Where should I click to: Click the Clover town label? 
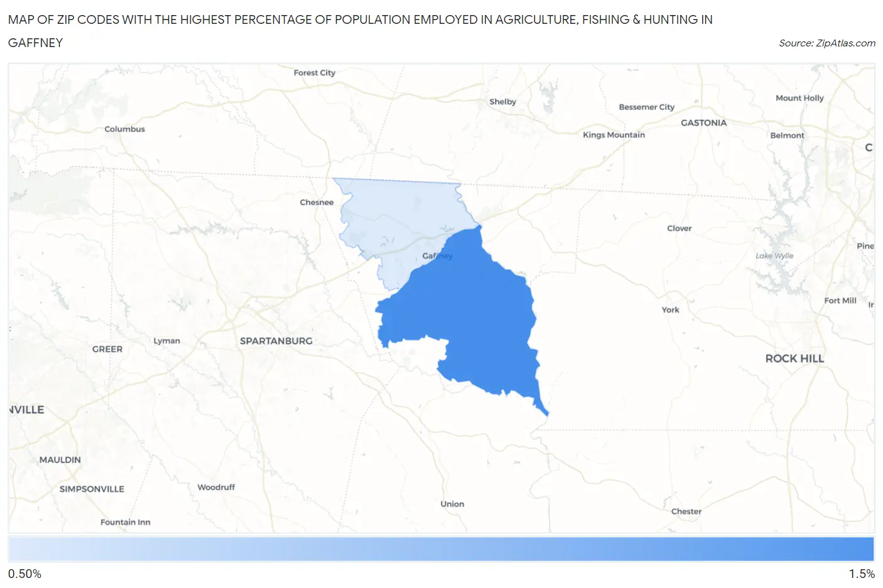(679, 228)
